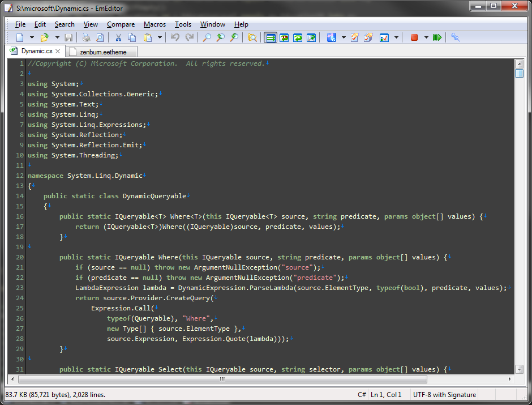Create a new document with the New icon

coord(19,37)
